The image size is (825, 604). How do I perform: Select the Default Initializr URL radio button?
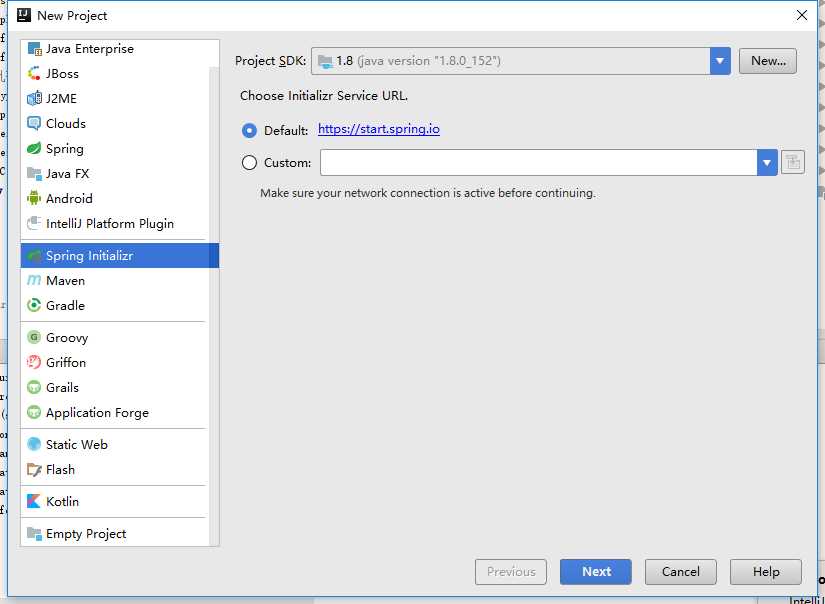(249, 130)
